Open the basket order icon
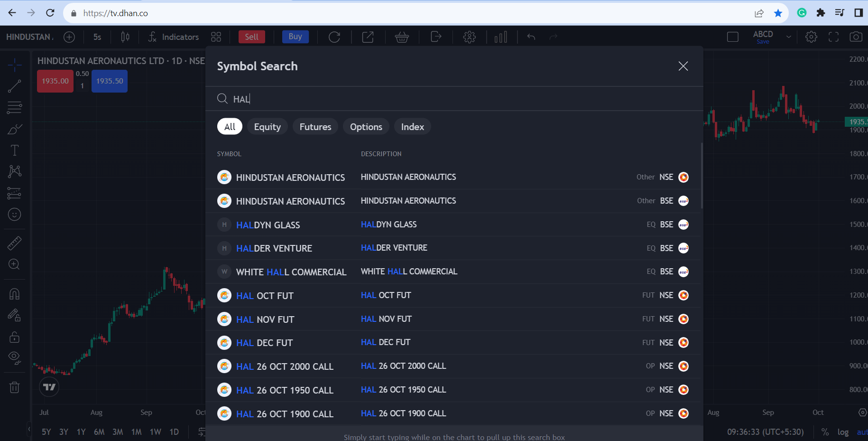Screen dimensions: 868x441 [402, 37]
